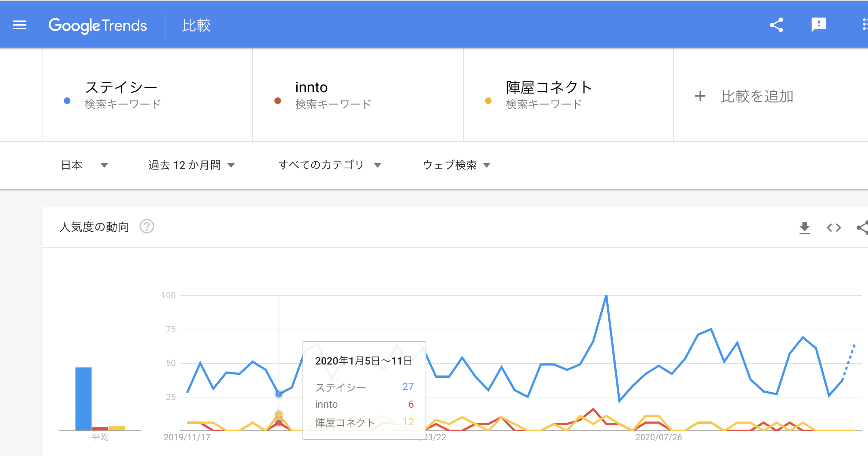The width and height of the screenshot is (868, 456).
Task: Click the blue data point on chart
Action: click(x=279, y=394)
